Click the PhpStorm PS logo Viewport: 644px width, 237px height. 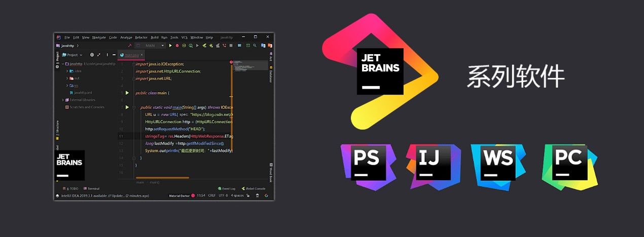click(x=366, y=163)
